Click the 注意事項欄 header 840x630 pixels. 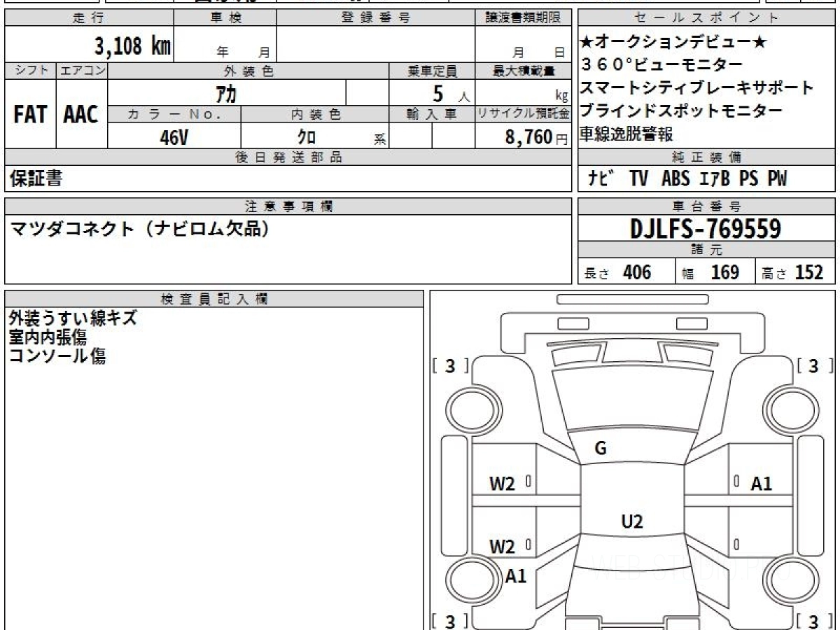(x=288, y=206)
